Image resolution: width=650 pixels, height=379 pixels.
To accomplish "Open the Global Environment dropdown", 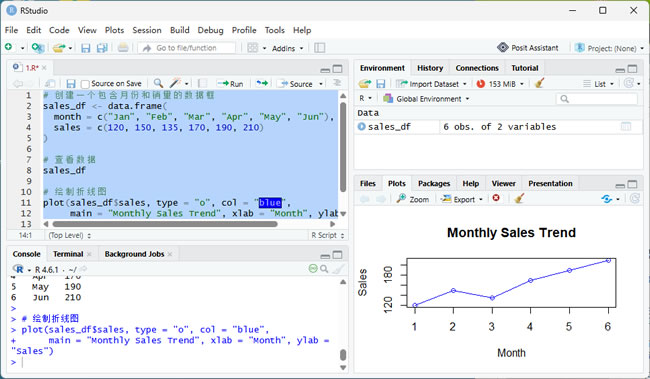I will pyautogui.click(x=426, y=99).
